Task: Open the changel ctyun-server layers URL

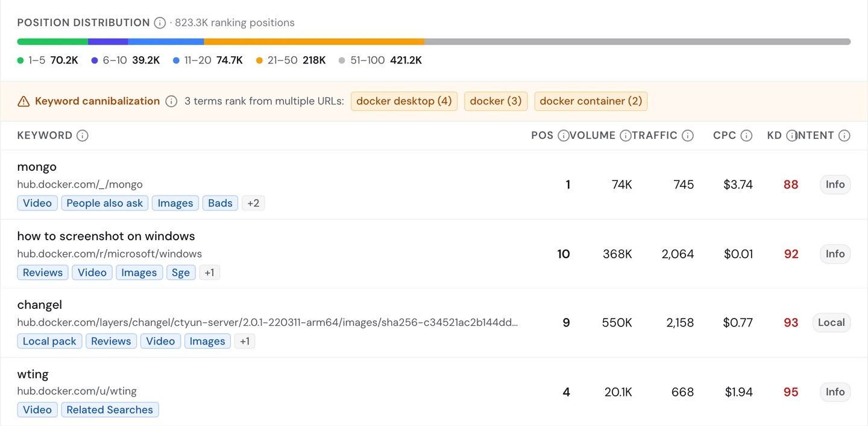Action: point(267,323)
